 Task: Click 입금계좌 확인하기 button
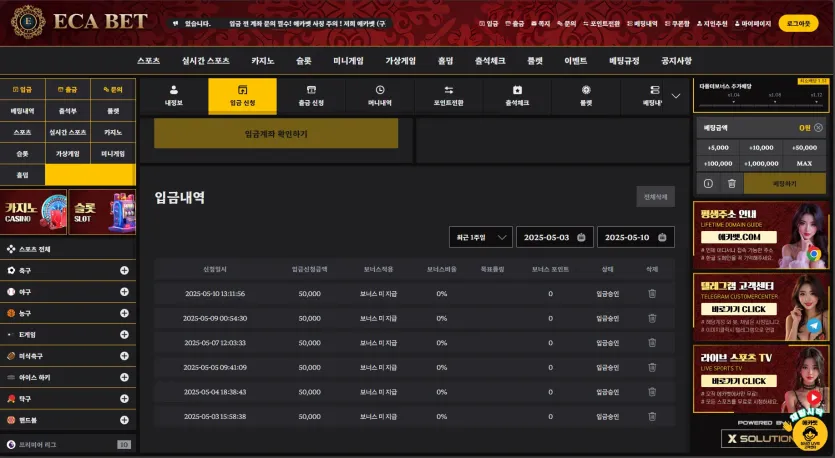[276, 134]
